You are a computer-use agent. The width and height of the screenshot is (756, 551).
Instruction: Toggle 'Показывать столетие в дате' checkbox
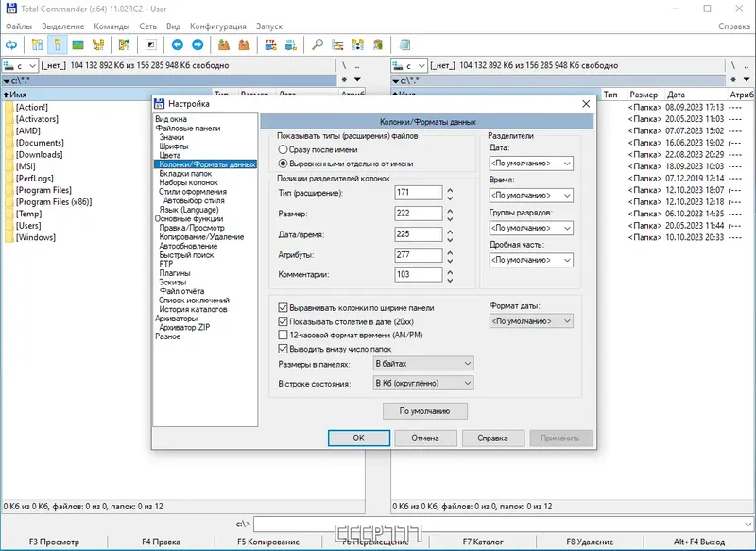[283, 321]
